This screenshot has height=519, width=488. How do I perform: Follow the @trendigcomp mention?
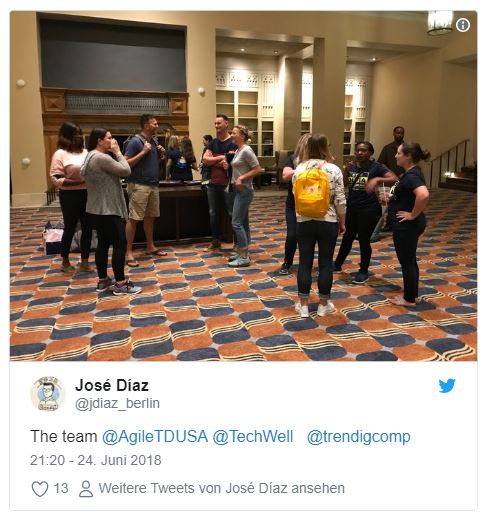point(358,437)
